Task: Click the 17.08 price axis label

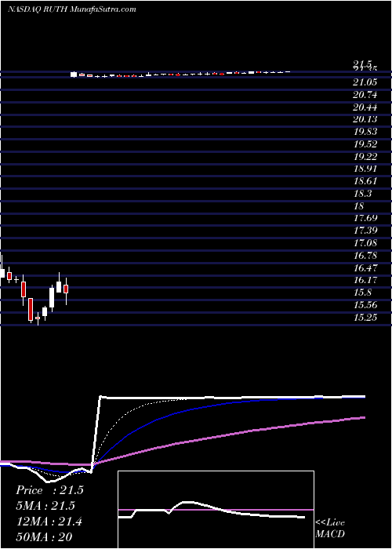Action: (x=365, y=242)
